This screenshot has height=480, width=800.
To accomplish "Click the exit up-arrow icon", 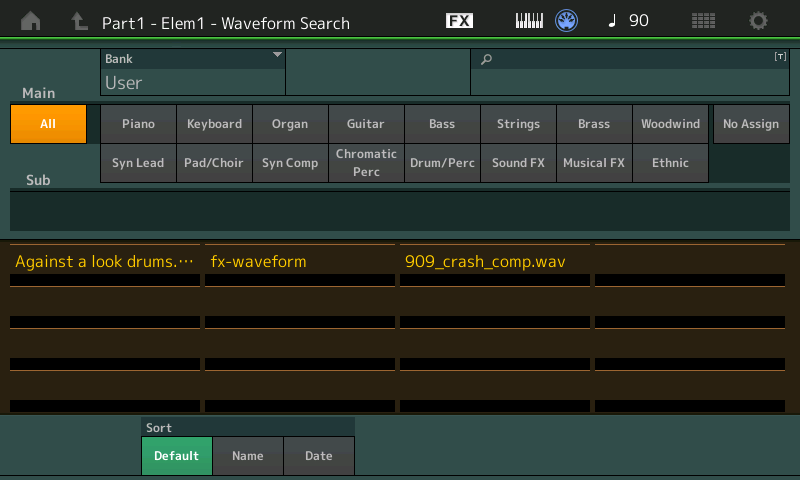I will click(x=79, y=21).
